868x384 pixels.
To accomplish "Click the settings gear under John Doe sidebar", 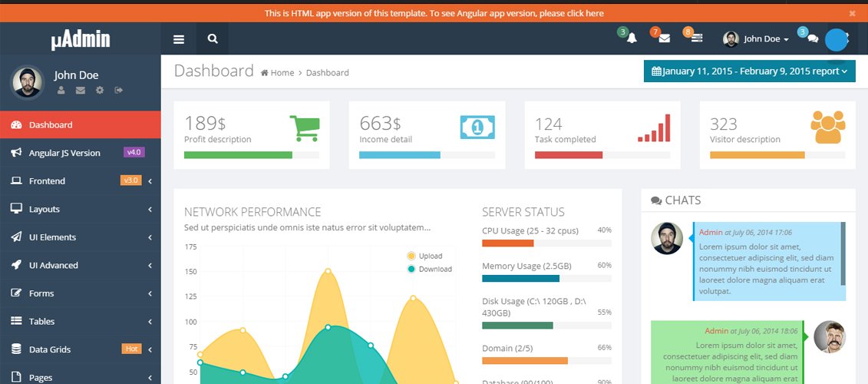I will click(x=100, y=91).
